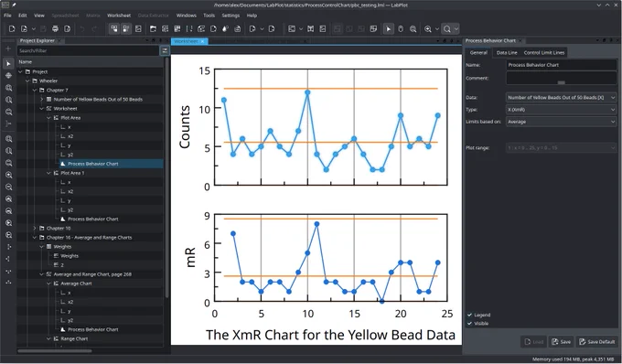Click the New folder toolbar icon
622x364 pixels.
[x=153, y=29]
